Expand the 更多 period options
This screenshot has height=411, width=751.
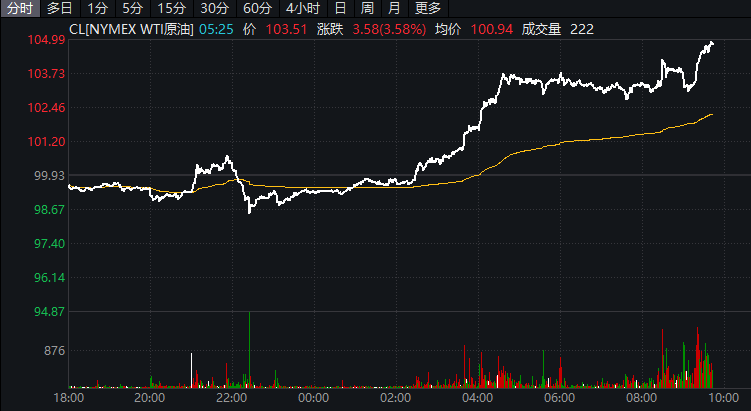pyautogui.click(x=428, y=9)
